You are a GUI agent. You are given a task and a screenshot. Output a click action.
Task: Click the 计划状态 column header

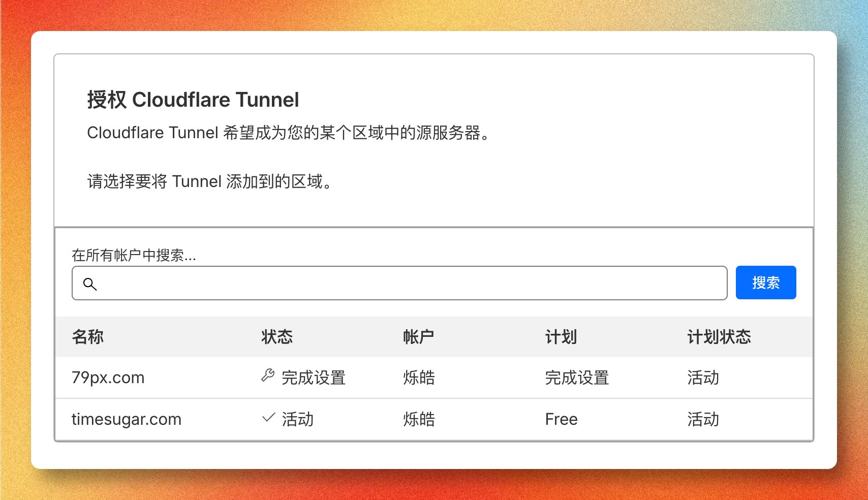719,337
